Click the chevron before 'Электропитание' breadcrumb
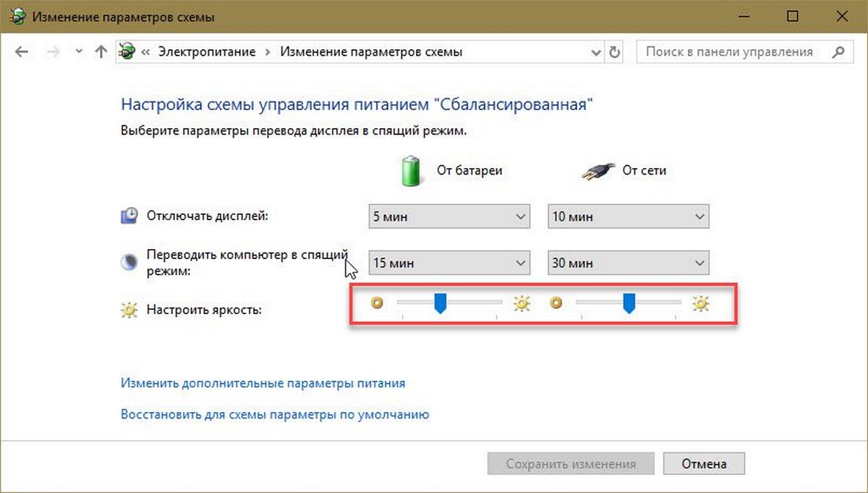The height and width of the screenshot is (493, 868). coord(146,52)
